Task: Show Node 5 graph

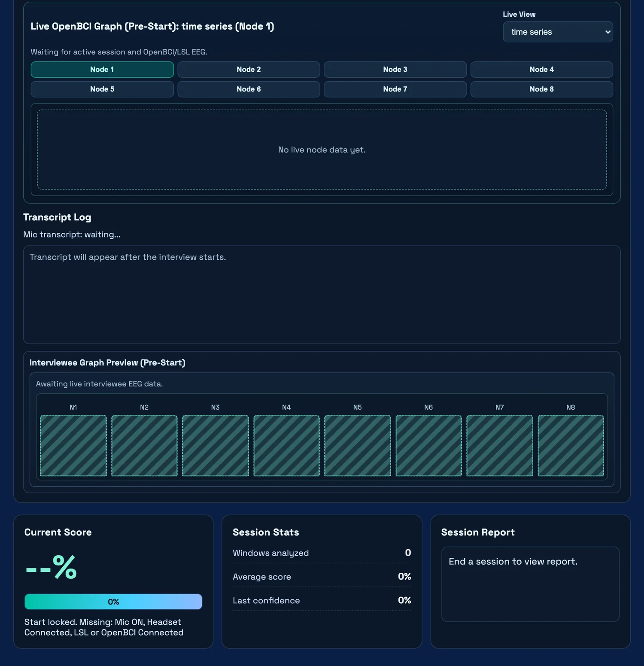Action: point(102,89)
